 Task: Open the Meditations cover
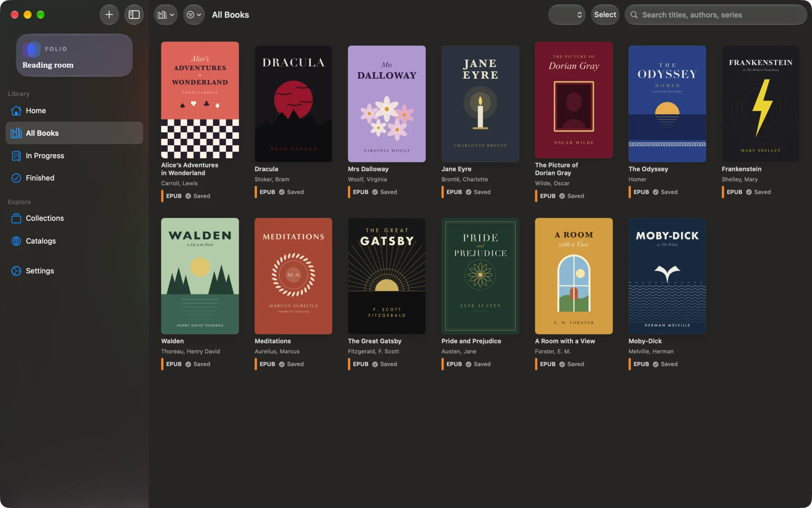point(293,276)
